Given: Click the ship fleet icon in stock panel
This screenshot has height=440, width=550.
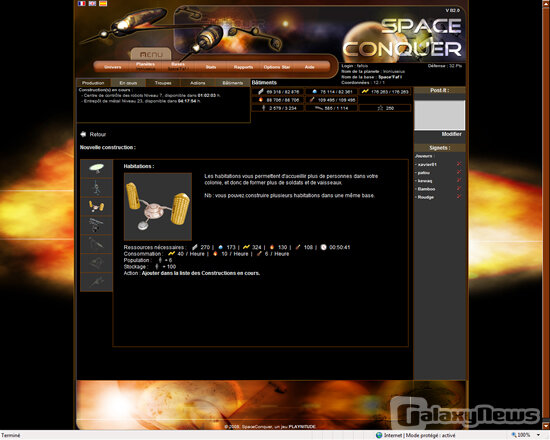Looking at the screenshot, I should (319, 108).
